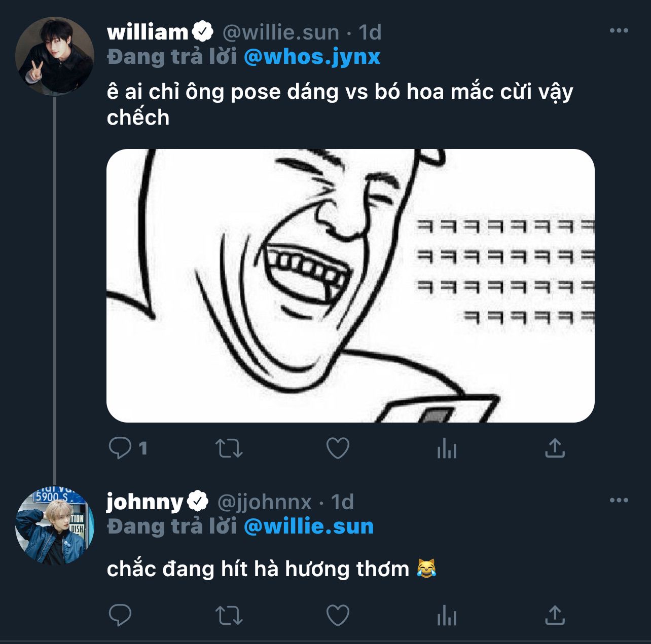The width and height of the screenshot is (651, 644).
Task: Open johnny's profile picture
Action: point(55,526)
